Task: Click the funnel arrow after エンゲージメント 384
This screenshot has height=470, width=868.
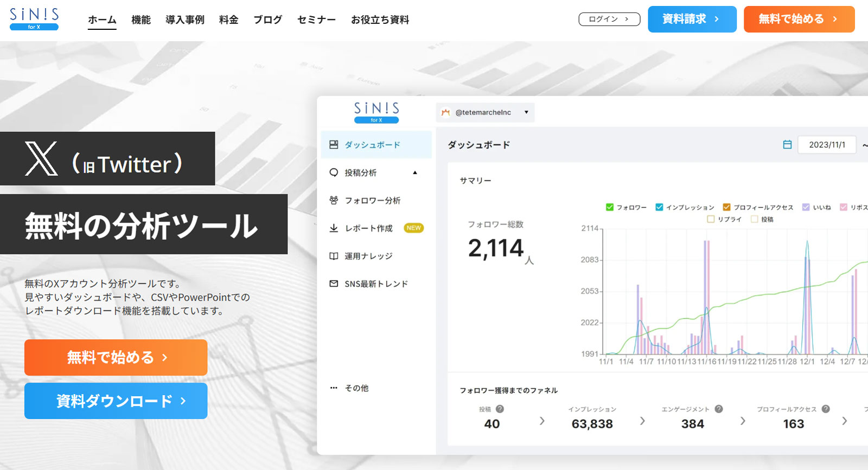Action: [x=743, y=421]
